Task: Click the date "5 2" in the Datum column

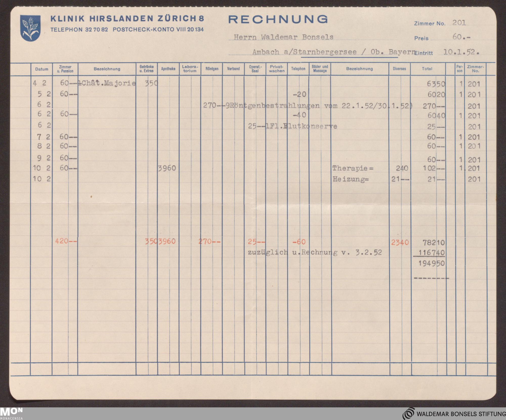Action: point(44,94)
